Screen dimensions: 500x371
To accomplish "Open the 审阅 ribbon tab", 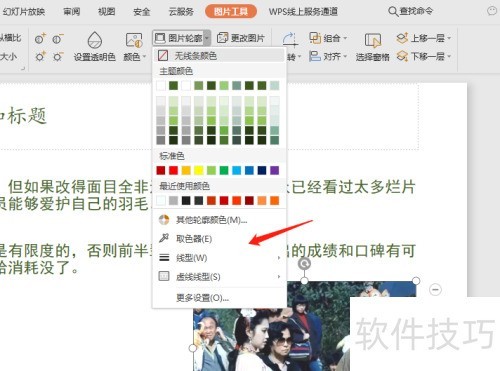I will click(72, 11).
